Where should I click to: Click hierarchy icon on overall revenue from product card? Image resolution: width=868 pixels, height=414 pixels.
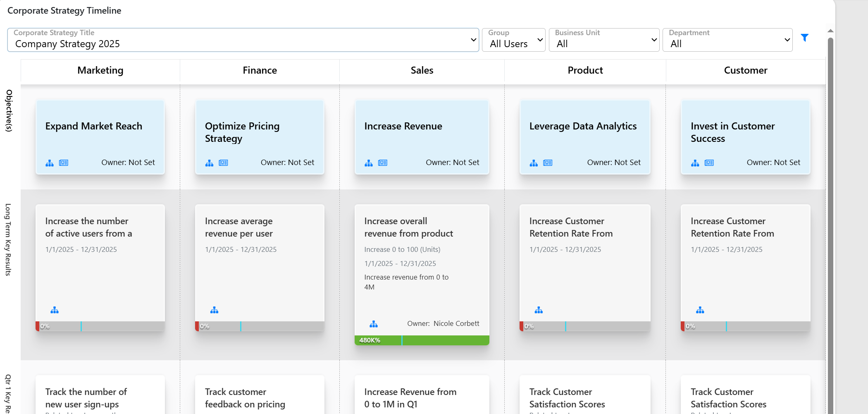pos(374,324)
